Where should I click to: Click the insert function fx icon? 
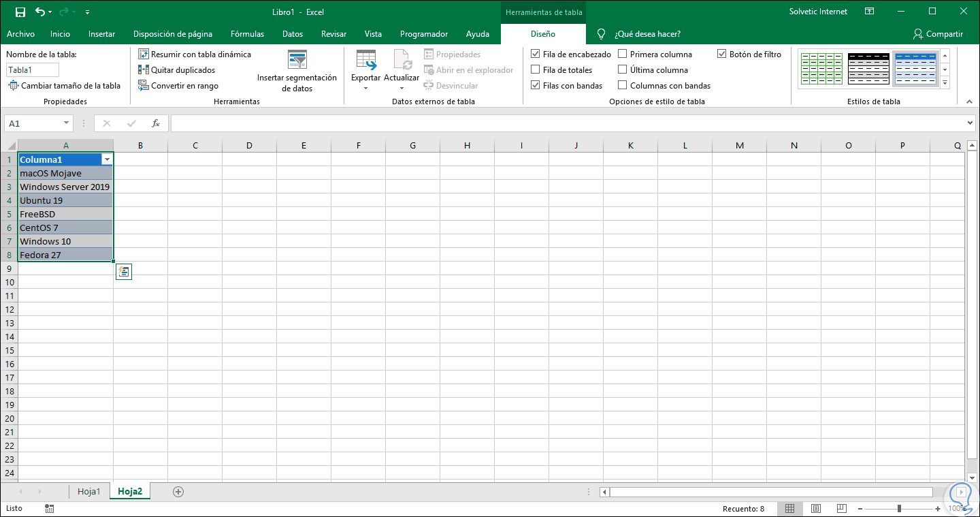coord(156,123)
